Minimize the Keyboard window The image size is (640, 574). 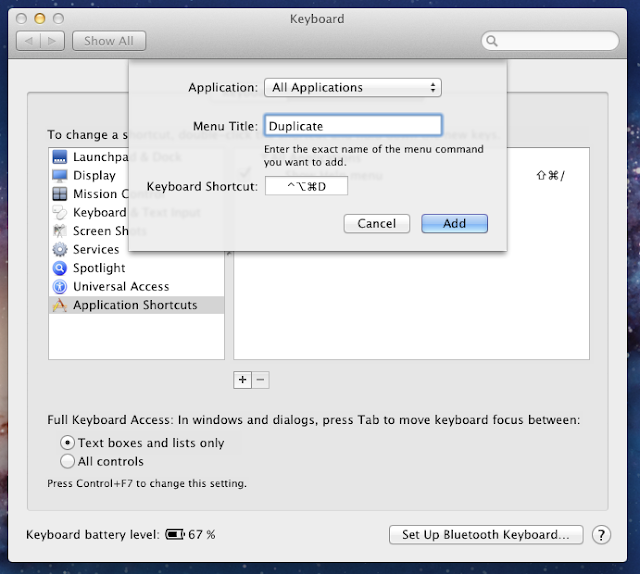point(40,19)
